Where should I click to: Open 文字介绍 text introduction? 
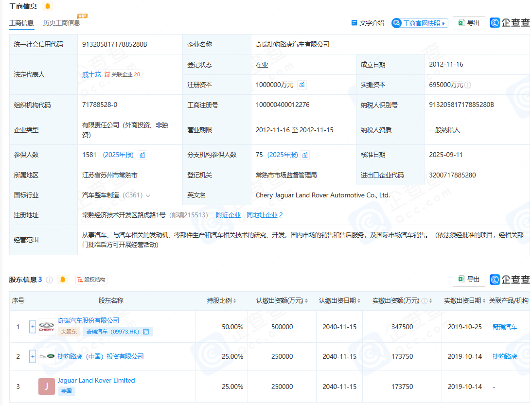click(x=368, y=23)
